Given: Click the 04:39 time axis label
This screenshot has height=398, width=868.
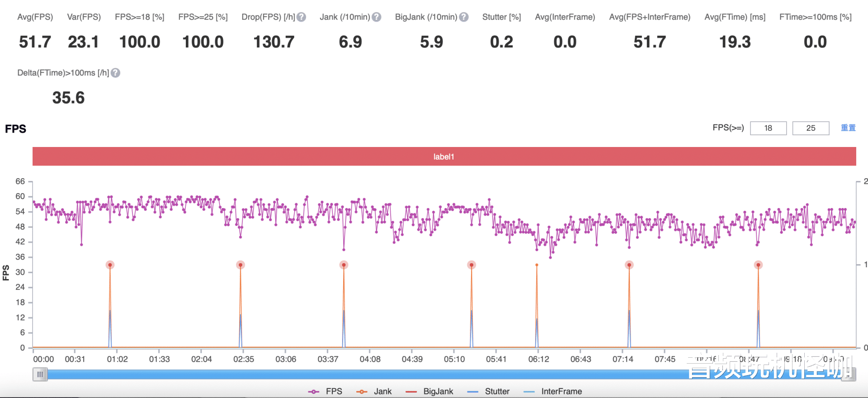Looking at the screenshot, I should [412, 359].
